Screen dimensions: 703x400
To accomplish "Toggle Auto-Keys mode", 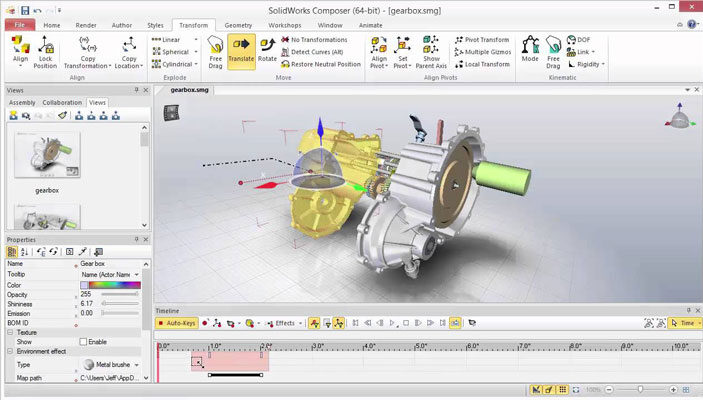I will tap(177, 323).
